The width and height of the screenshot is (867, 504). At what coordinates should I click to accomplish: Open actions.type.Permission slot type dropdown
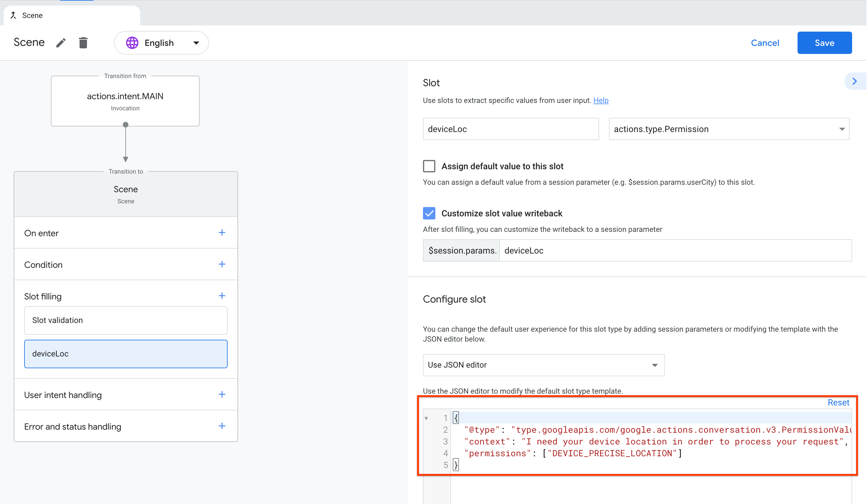[729, 129]
